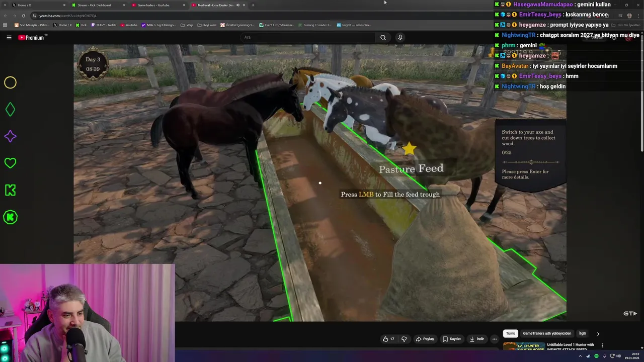644x362 pixels.
Task: Open a new browser tab with plus
Action: coord(253,5)
